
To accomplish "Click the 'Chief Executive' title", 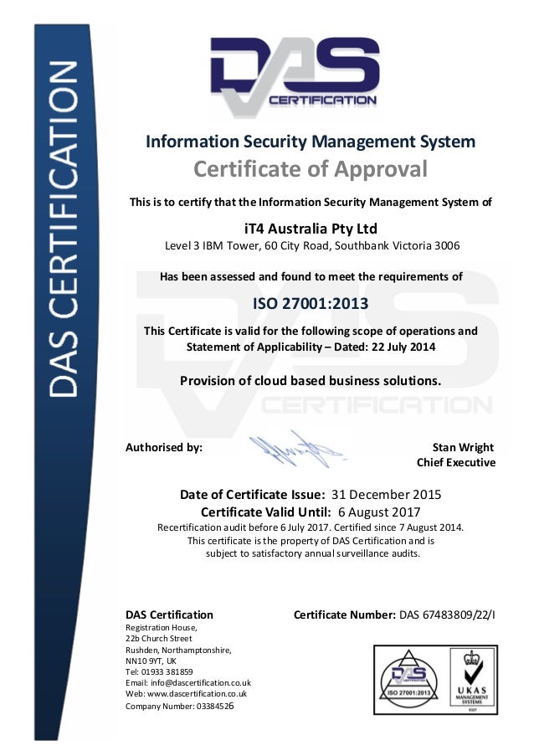I will click(456, 462).
